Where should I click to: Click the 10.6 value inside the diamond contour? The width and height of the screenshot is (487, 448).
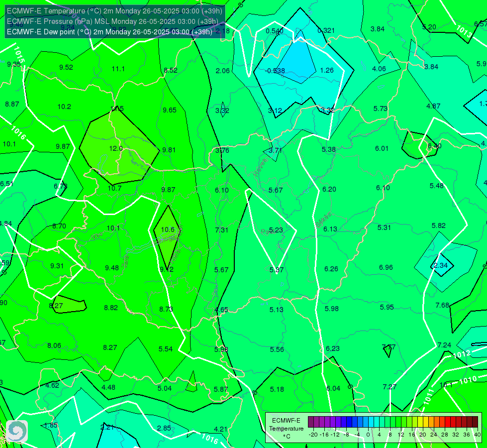click(168, 229)
